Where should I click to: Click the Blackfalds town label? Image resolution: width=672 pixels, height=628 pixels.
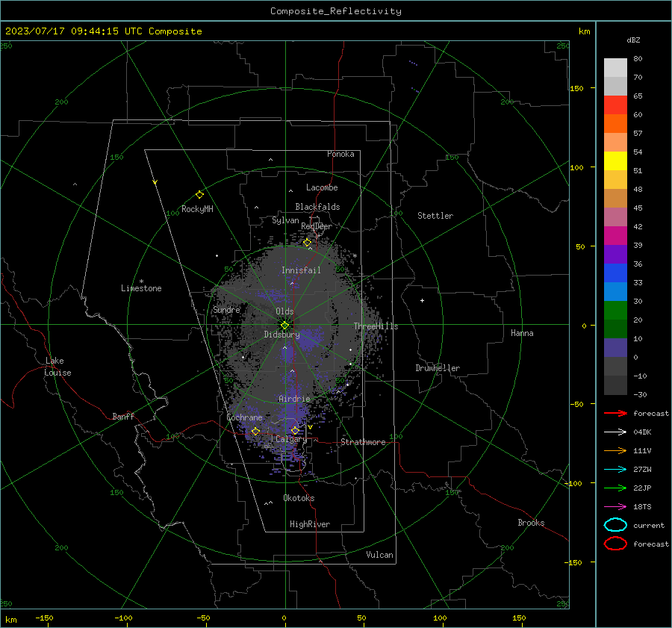[x=317, y=207]
